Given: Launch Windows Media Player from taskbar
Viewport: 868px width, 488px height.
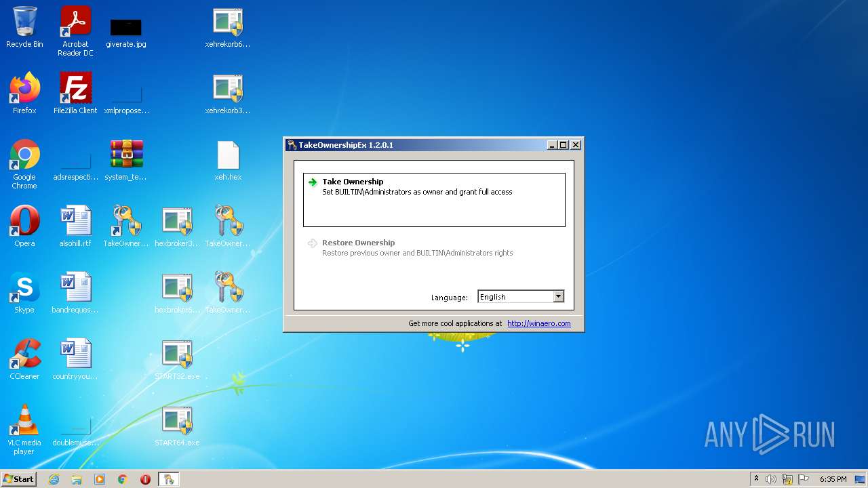Looking at the screenshot, I should click(x=100, y=479).
